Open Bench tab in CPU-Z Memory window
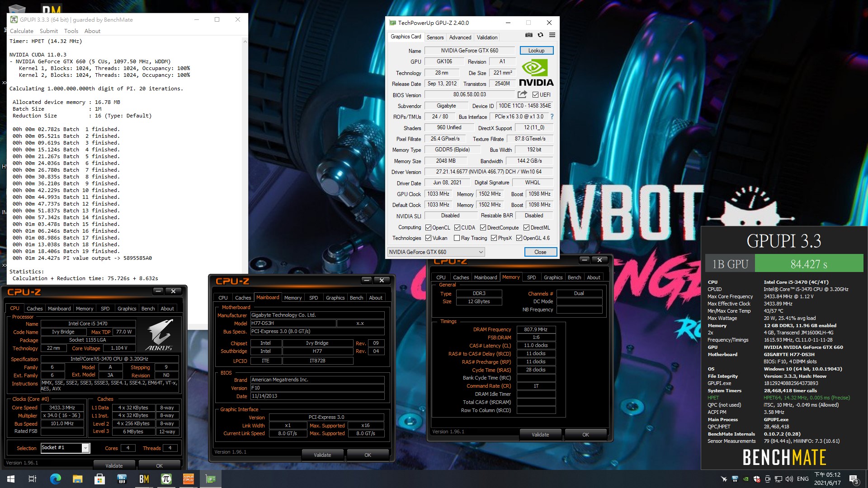This screenshot has height=488, width=868. 574,277
